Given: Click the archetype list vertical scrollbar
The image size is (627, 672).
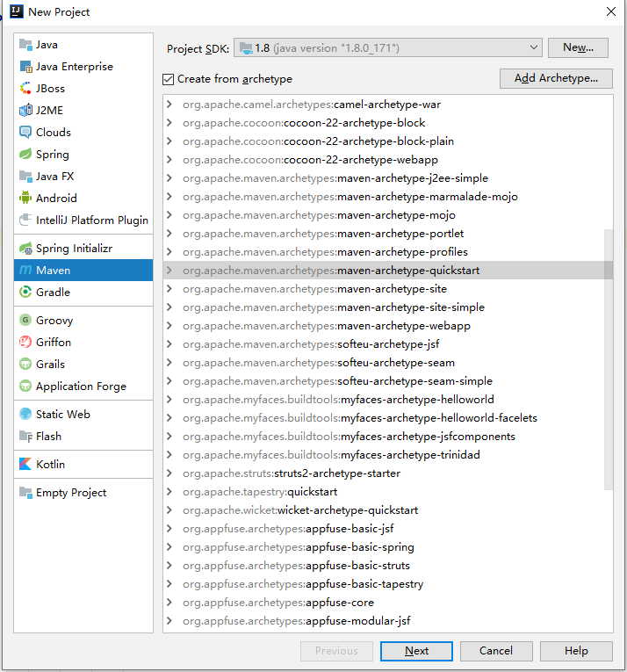Looking at the screenshot, I should tap(609, 359).
